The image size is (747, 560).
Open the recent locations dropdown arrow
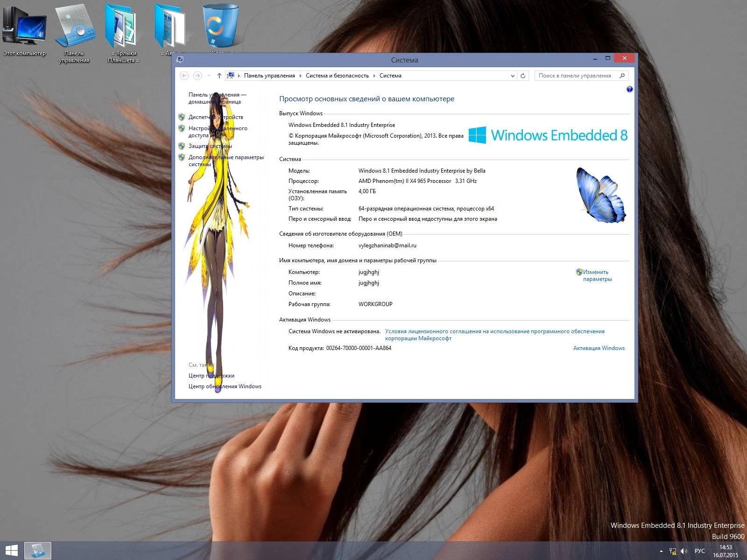click(x=209, y=76)
